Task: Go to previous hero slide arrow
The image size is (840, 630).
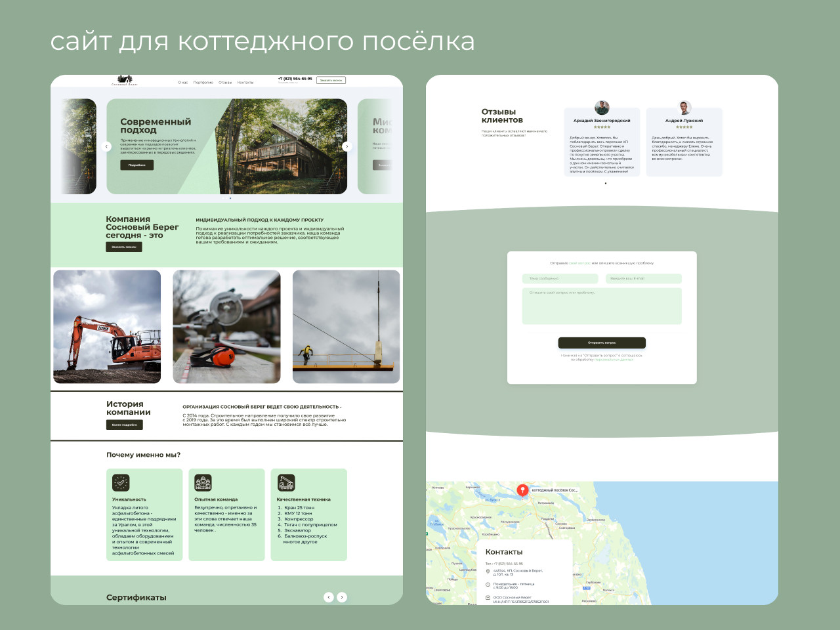Action: (x=107, y=146)
